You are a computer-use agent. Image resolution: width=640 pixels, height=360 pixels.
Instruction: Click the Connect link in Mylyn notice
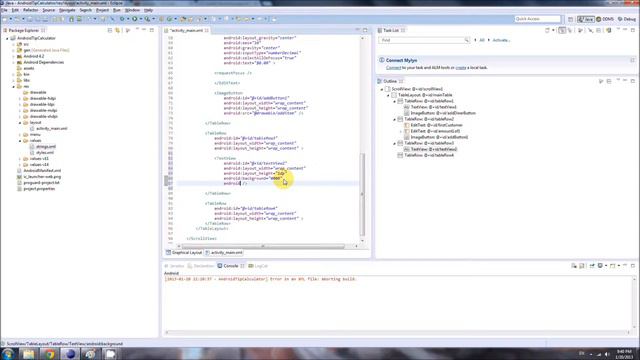point(393,68)
